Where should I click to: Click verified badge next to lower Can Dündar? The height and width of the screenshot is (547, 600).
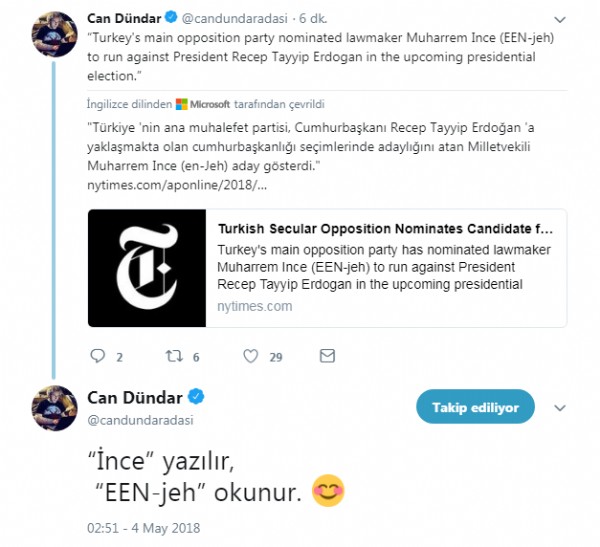pyautogui.click(x=197, y=397)
